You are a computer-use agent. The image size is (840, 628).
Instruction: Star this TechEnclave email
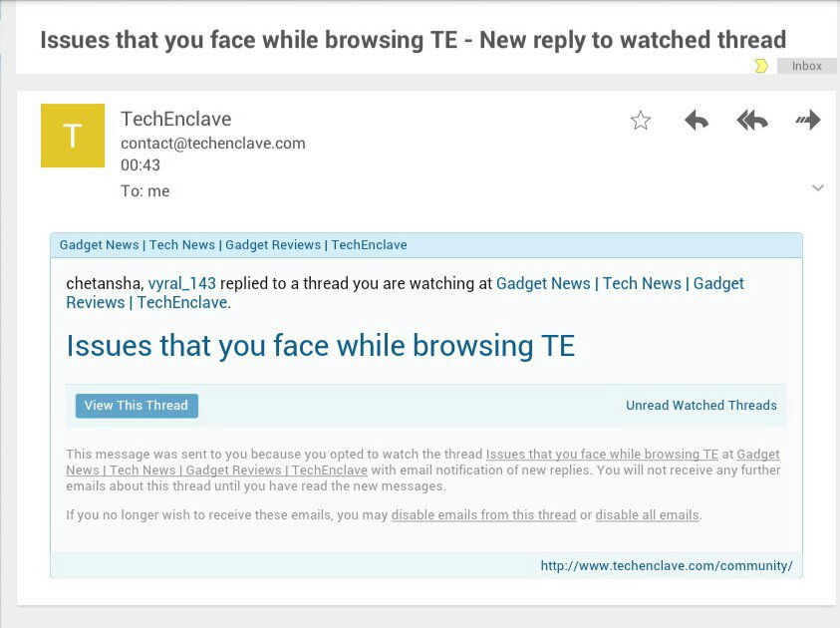coord(640,121)
